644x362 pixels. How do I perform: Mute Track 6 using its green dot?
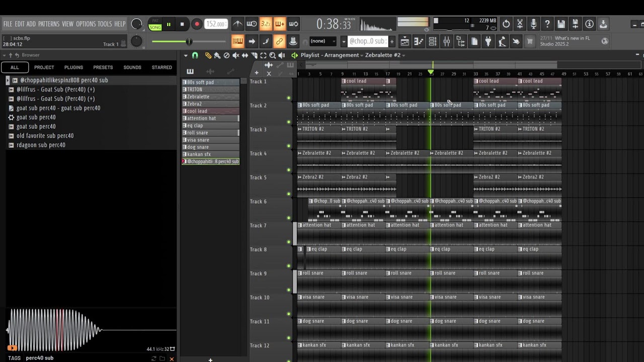point(288,218)
